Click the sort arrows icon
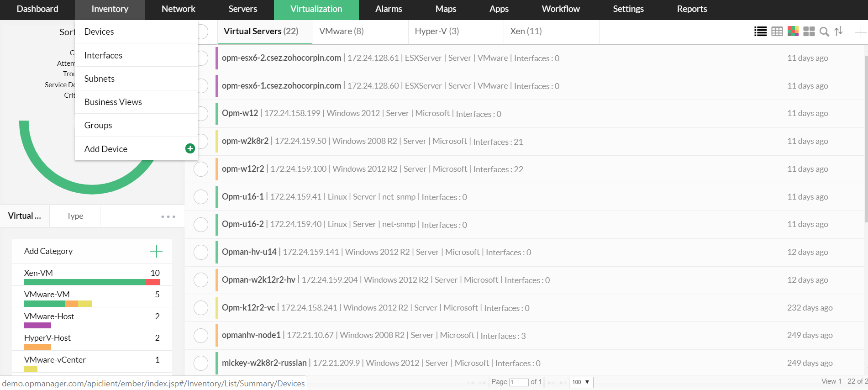The width and height of the screenshot is (868, 390). [x=839, y=32]
